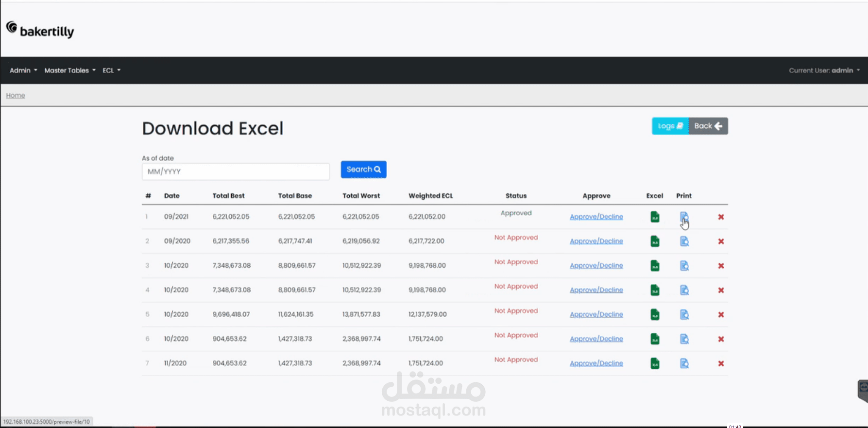
Task: Download Excel file for row 4
Action: point(655,290)
